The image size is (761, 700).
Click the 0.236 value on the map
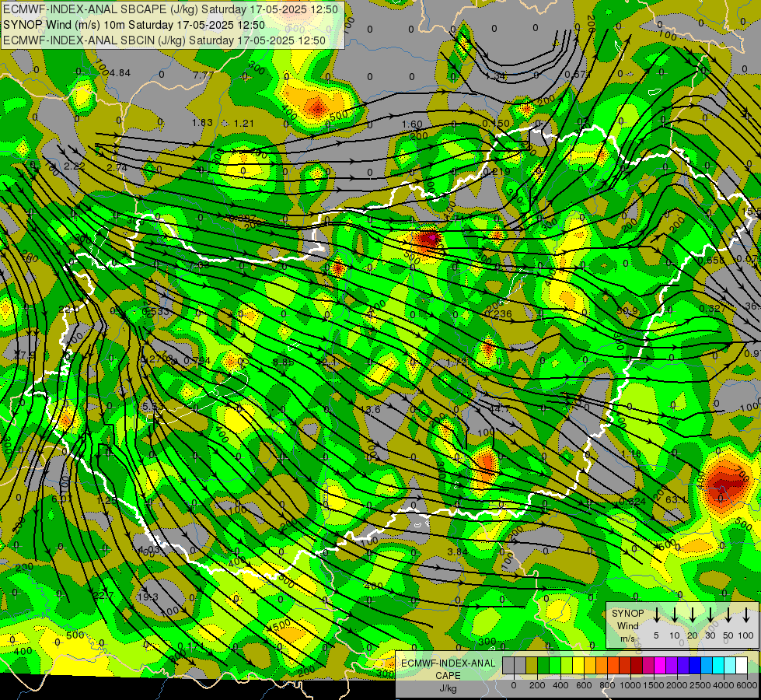pyautogui.click(x=498, y=313)
